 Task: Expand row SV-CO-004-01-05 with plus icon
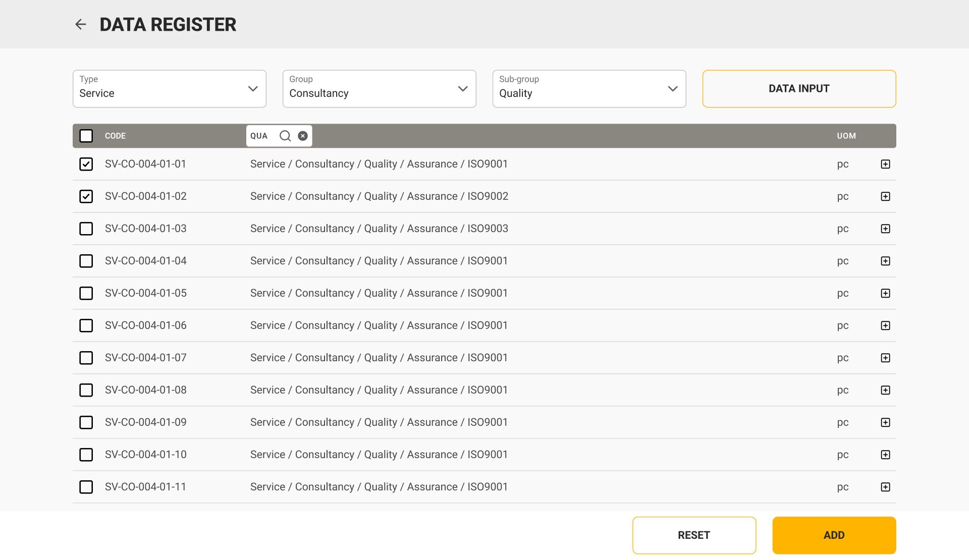click(885, 293)
